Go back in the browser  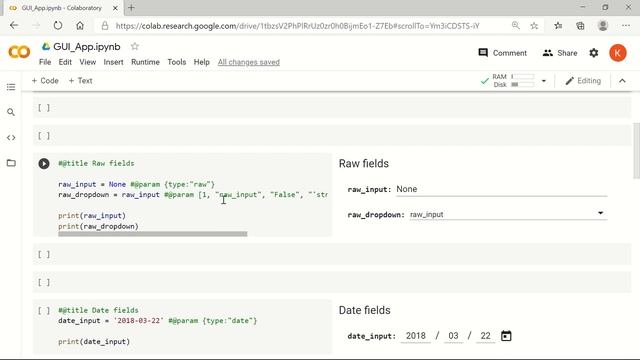pyautogui.click(x=14, y=25)
